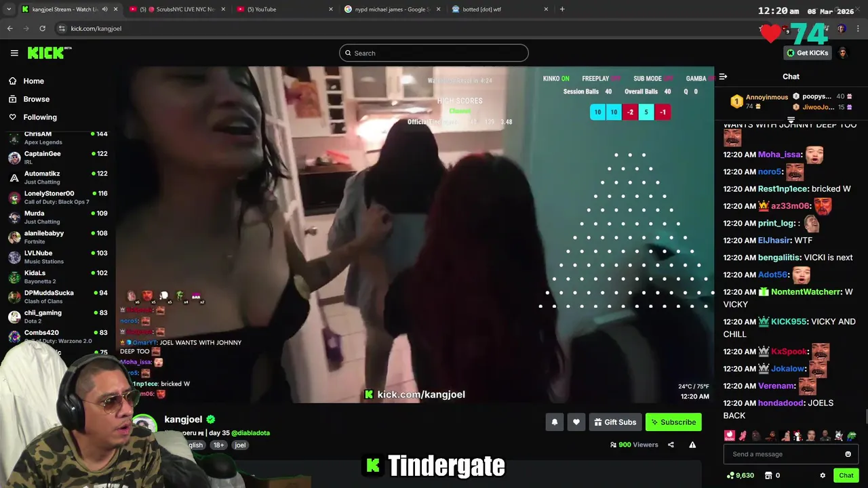Click the Subscribe button
The width and height of the screenshot is (868, 488).
click(673, 422)
